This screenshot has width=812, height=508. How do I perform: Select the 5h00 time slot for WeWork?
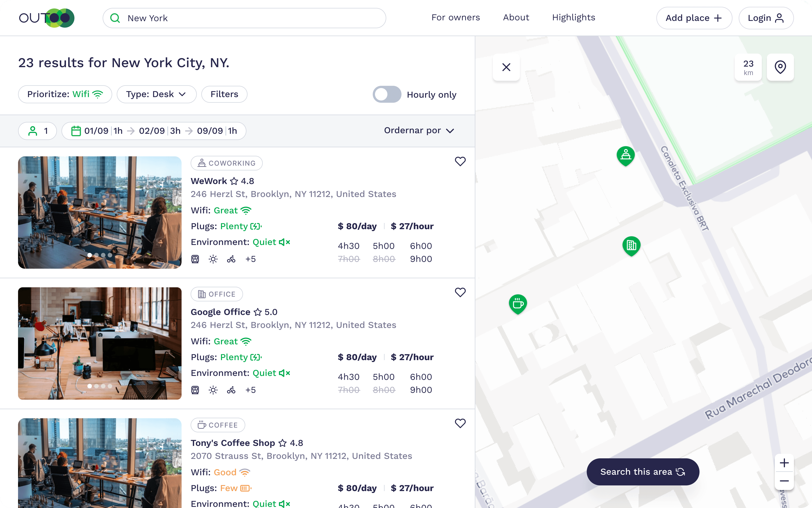point(384,246)
